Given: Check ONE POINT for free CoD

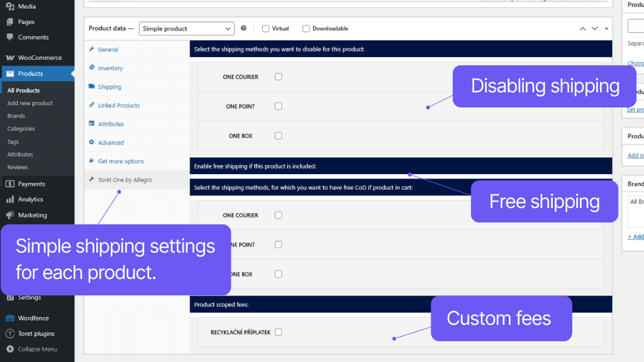Looking at the screenshot, I should point(279,244).
